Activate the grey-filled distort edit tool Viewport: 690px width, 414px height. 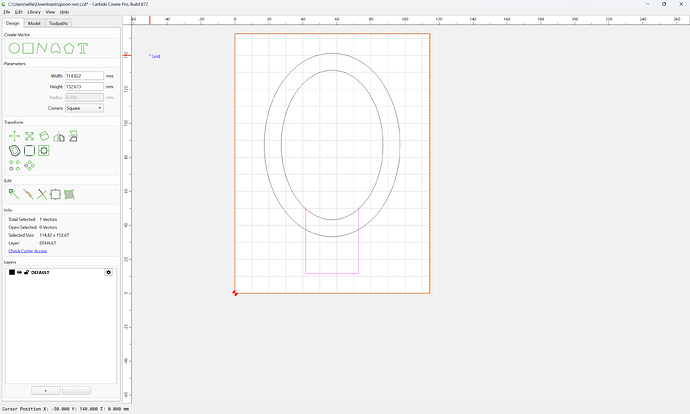click(x=69, y=194)
